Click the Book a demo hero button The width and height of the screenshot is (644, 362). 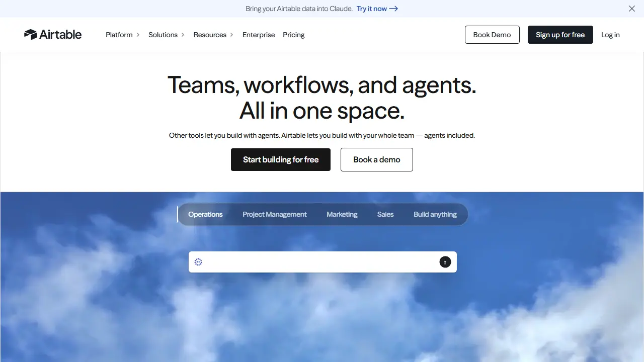coord(377,159)
